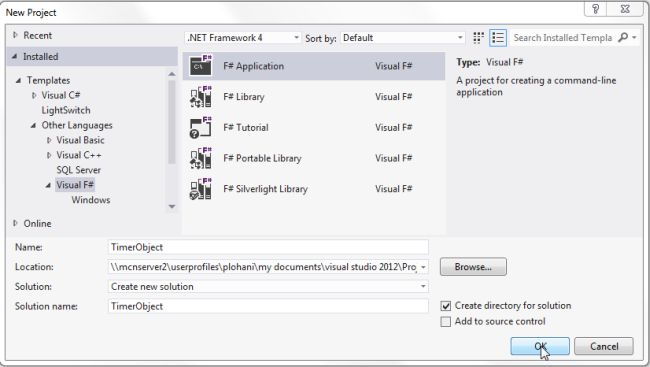650x367 pixels.
Task: Click the templates tree scrollbar thumb
Action: tap(172, 122)
